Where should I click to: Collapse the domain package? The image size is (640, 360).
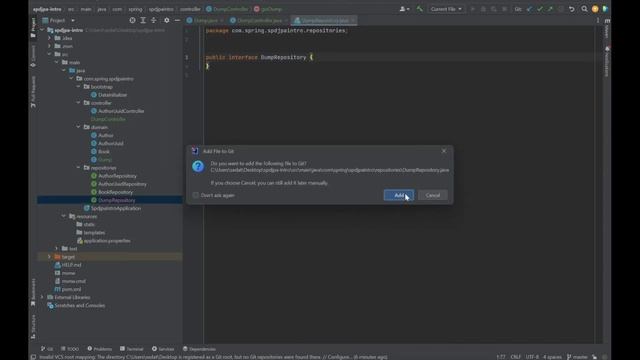coord(78,127)
